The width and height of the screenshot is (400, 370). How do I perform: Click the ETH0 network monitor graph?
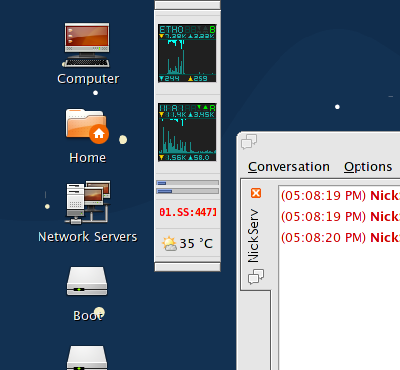point(187,53)
